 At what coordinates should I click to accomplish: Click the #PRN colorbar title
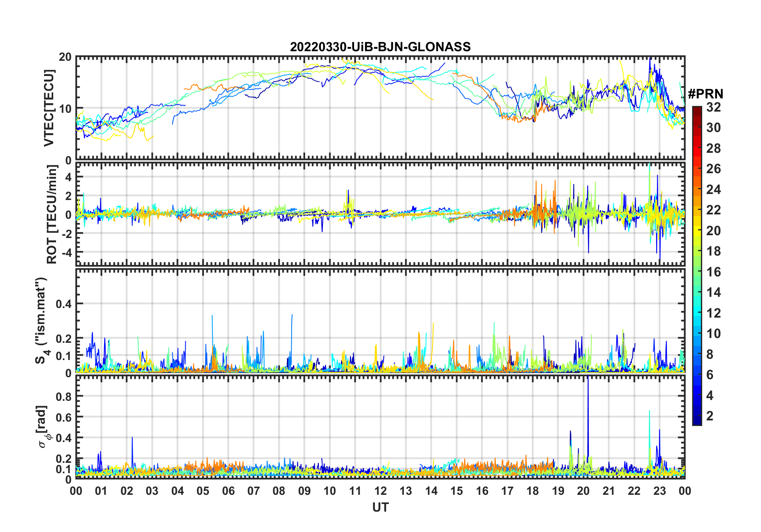[705, 94]
